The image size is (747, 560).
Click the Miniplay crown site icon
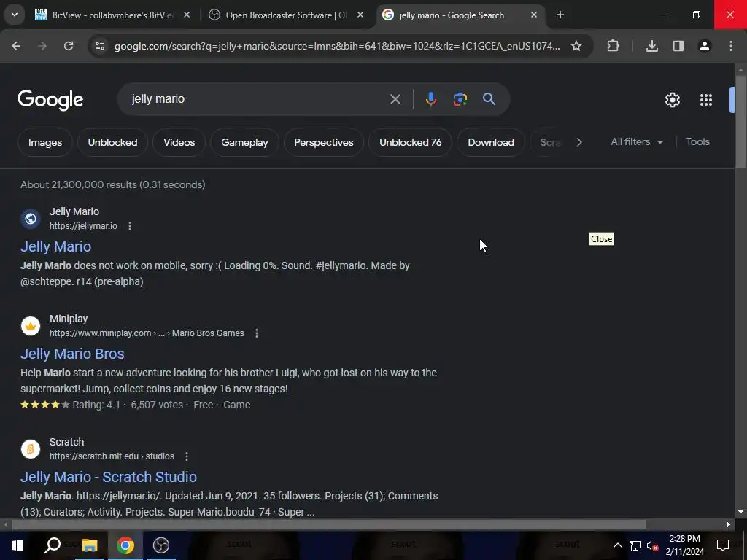31,326
